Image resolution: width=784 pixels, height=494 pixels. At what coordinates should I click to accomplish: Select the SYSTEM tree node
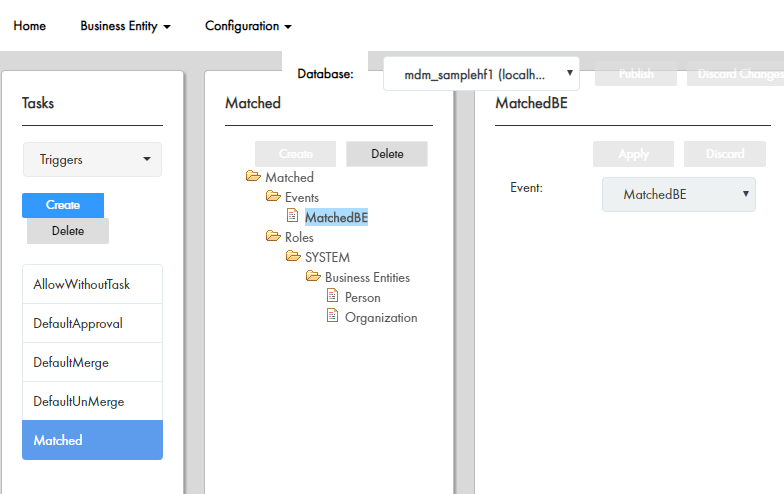(x=328, y=257)
